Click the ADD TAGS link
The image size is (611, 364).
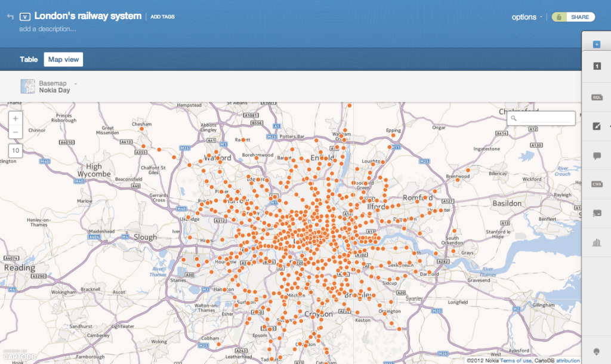pos(162,17)
